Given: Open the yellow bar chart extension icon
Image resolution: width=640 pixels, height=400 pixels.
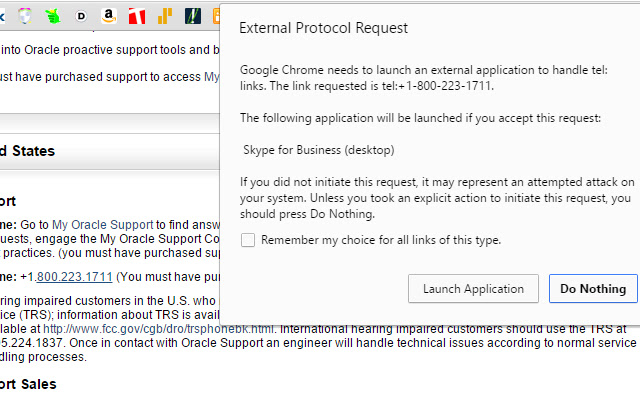Looking at the screenshot, I should tap(165, 15).
